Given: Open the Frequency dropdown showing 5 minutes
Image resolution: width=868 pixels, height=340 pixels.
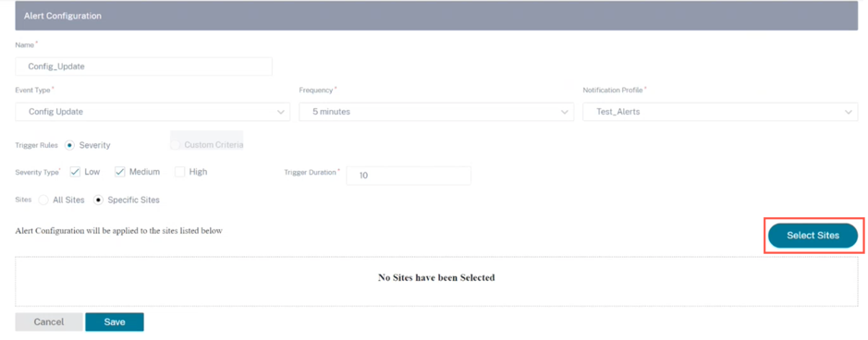Looking at the screenshot, I should click(436, 112).
